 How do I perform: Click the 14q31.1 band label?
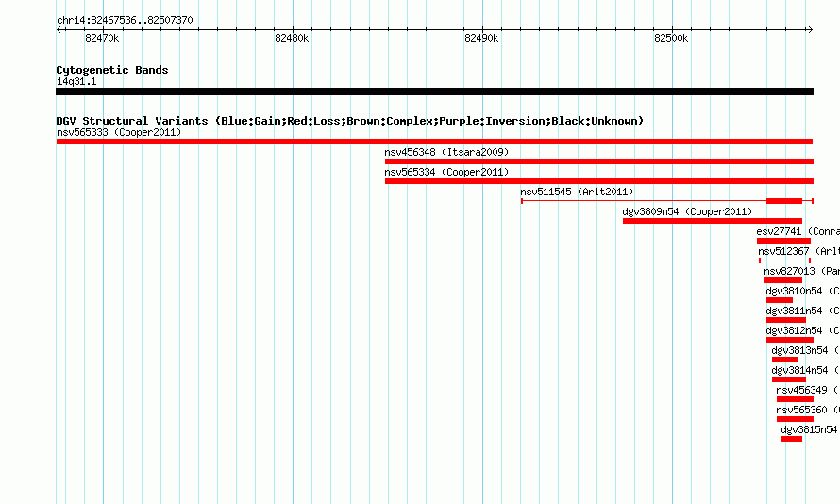[76, 81]
